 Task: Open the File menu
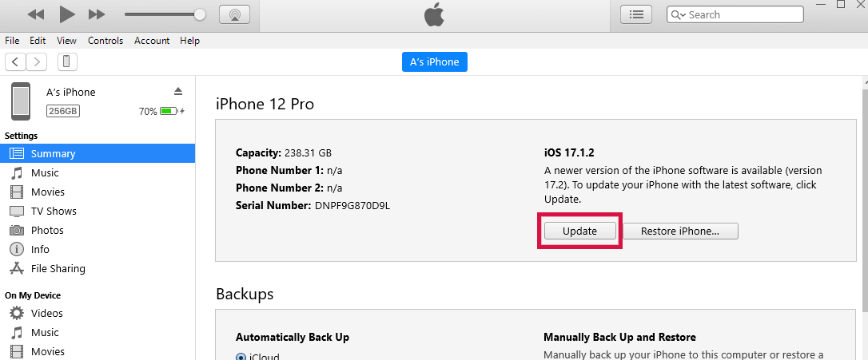12,41
